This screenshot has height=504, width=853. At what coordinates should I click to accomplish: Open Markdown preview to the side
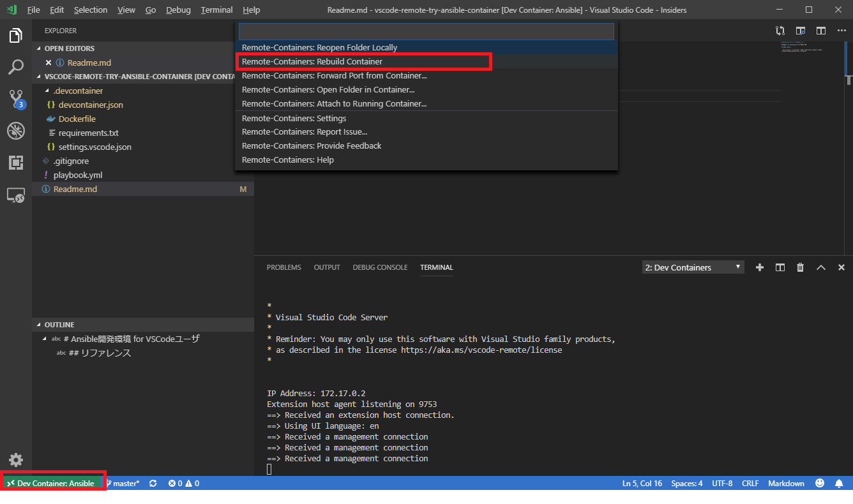pos(800,30)
